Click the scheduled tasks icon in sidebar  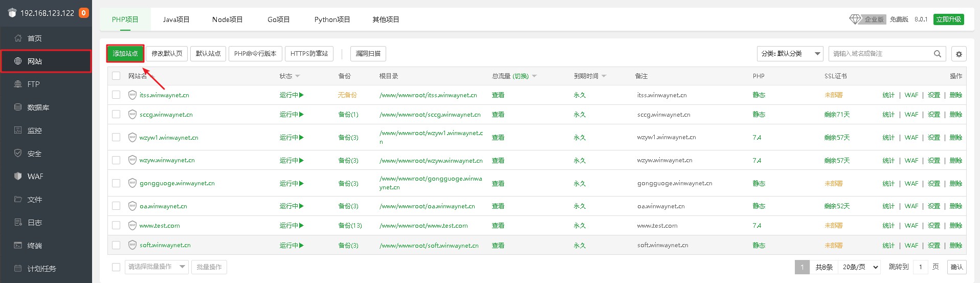point(18,268)
